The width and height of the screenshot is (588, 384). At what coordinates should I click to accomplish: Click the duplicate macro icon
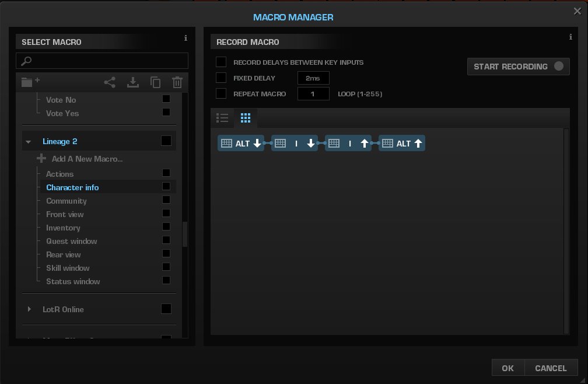coord(155,82)
